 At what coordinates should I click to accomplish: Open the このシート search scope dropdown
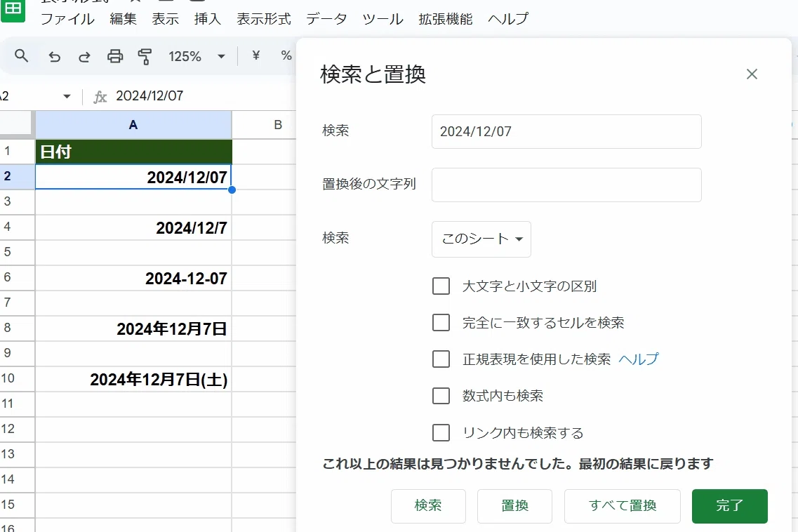481,239
